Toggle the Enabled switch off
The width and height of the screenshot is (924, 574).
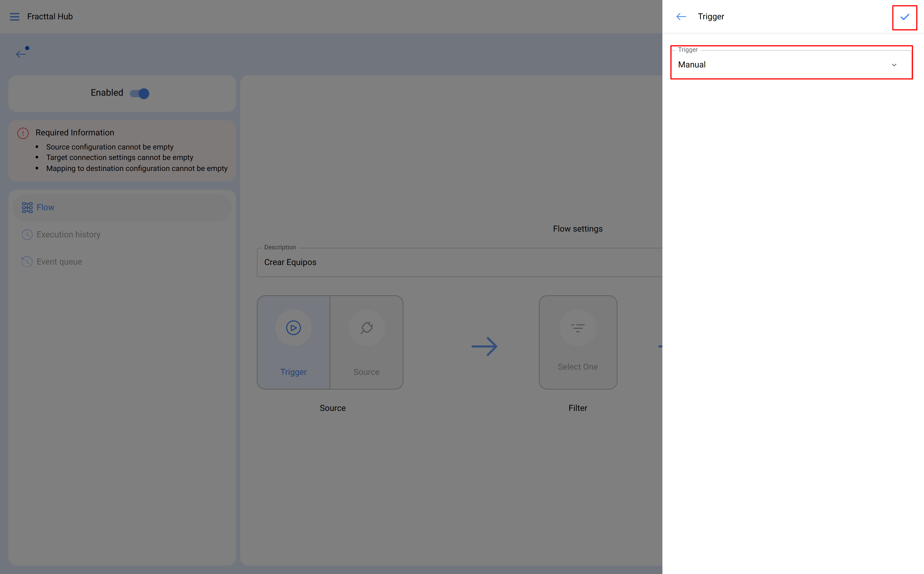(x=140, y=93)
